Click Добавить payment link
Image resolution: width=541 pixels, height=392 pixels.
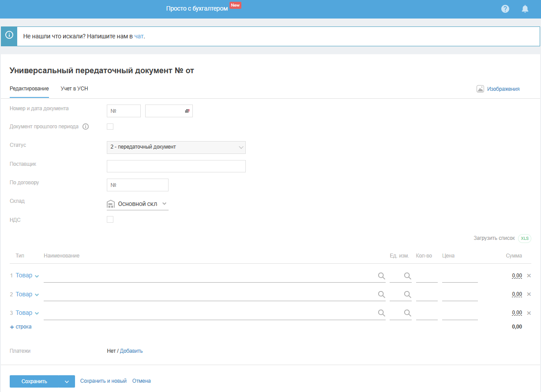tap(131, 351)
